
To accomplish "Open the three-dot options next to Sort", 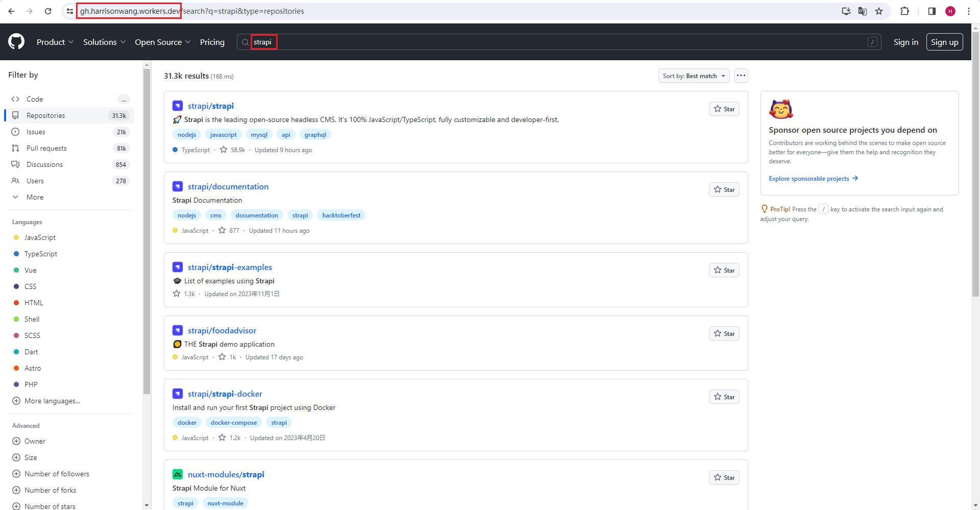I will point(741,76).
